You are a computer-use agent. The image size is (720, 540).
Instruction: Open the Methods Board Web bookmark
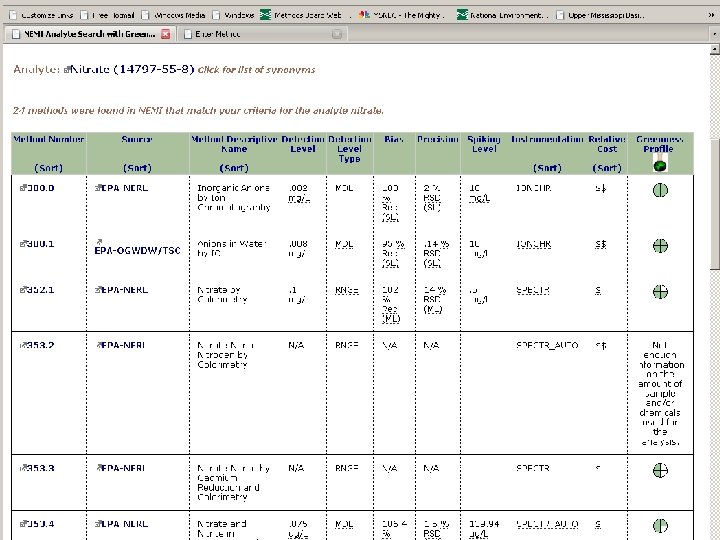coord(301,15)
